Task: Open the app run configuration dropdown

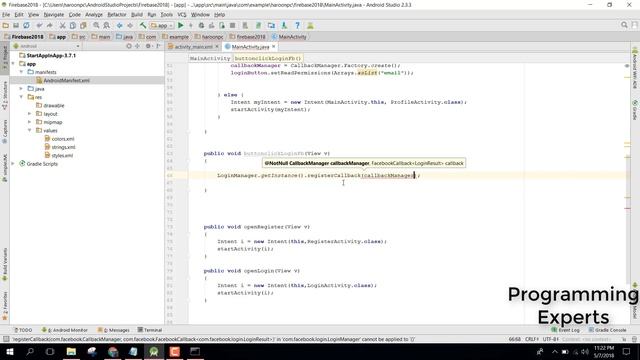Action: coord(162,25)
